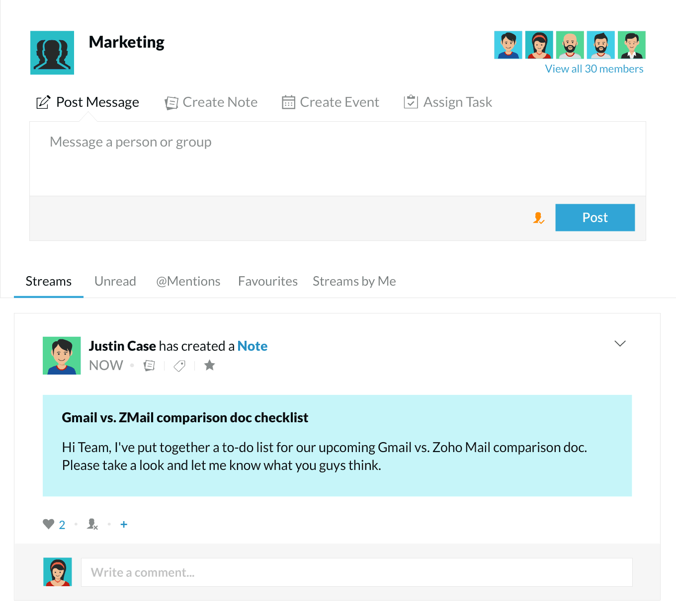676x616 pixels.
Task: Mark the note post as favourite with star
Action: coord(210,366)
